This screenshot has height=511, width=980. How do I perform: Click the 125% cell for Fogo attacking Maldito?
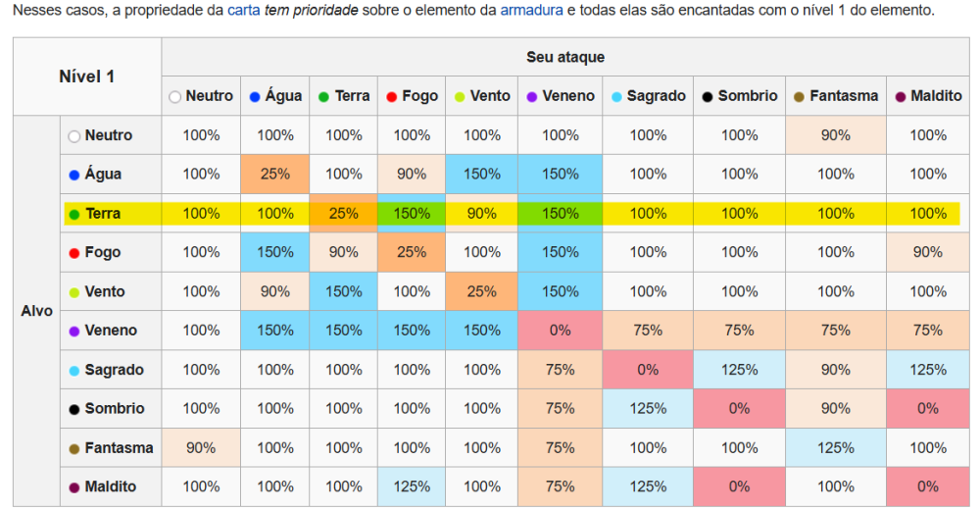(x=412, y=486)
